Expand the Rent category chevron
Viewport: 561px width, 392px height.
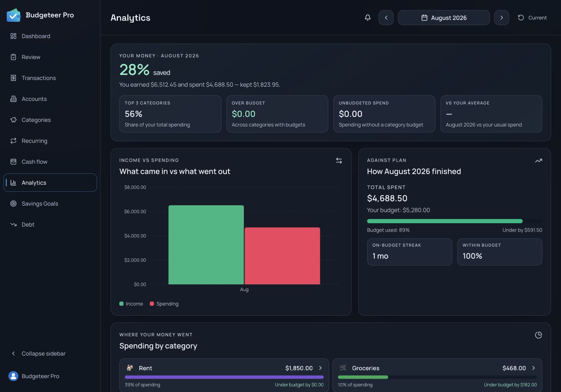(x=321, y=368)
